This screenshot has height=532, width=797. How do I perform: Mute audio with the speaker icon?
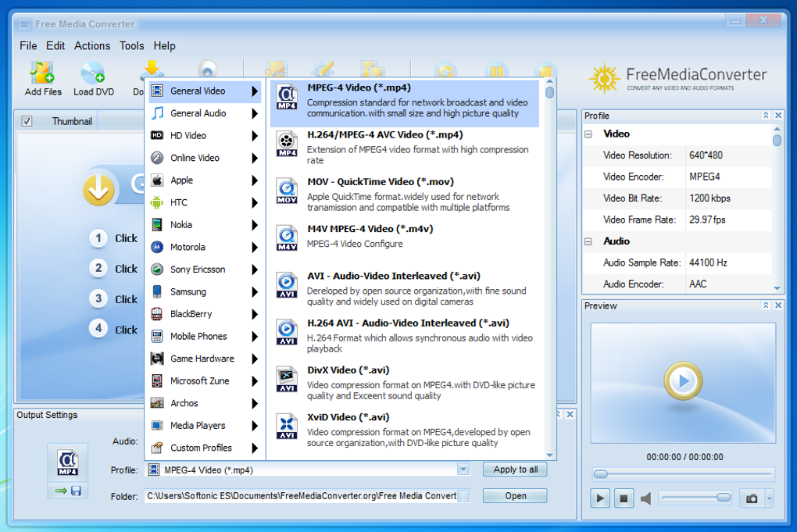point(646,498)
